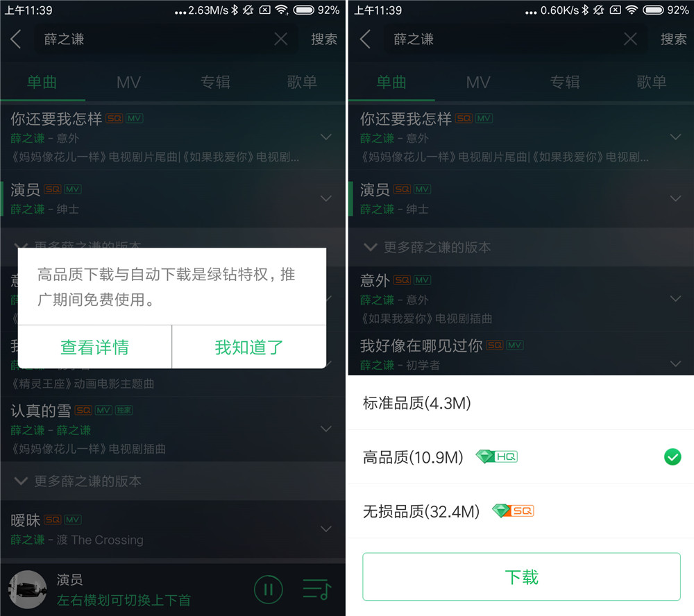
Task: Select 高品质(10.9M) checked option
Action: 521,456
